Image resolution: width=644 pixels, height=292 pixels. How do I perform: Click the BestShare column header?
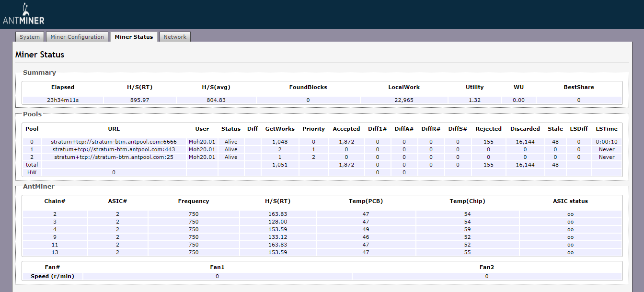point(578,87)
